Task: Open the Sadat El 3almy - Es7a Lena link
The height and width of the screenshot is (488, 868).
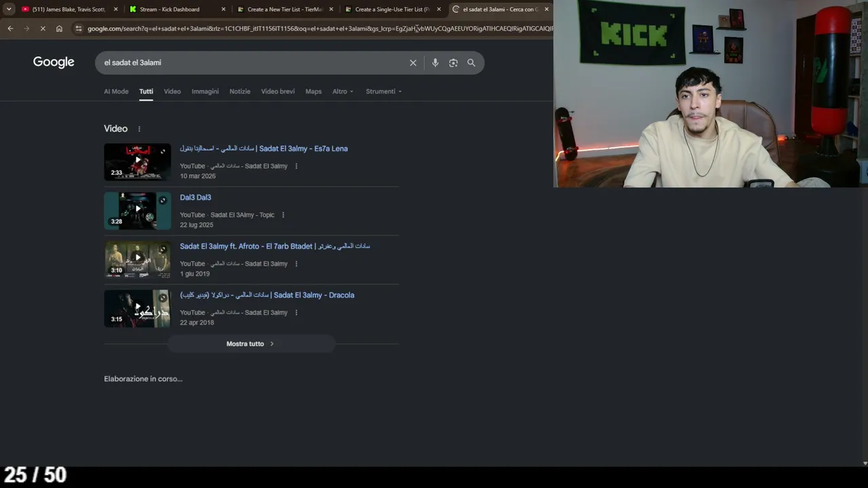Action: [x=264, y=148]
